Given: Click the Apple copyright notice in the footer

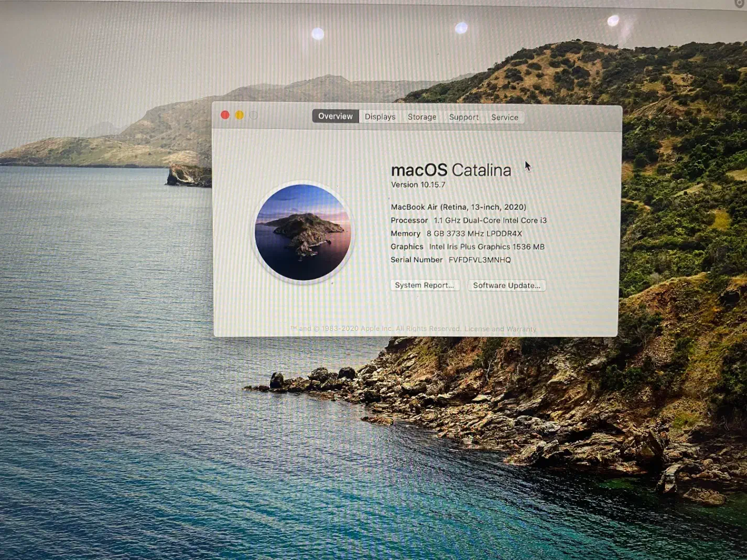Looking at the screenshot, I should (x=375, y=329).
